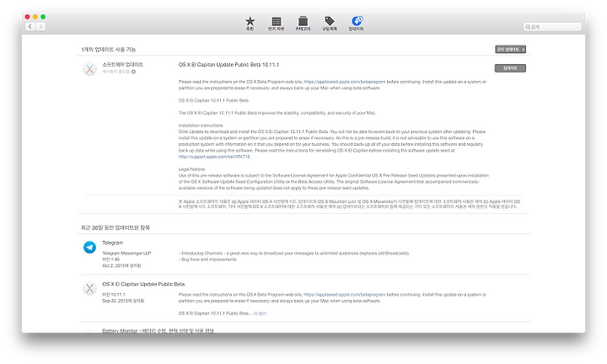Click the '소프트웨어 업데이트' label
The width and height of the screenshot is (607, 364).
click(123, 64)
